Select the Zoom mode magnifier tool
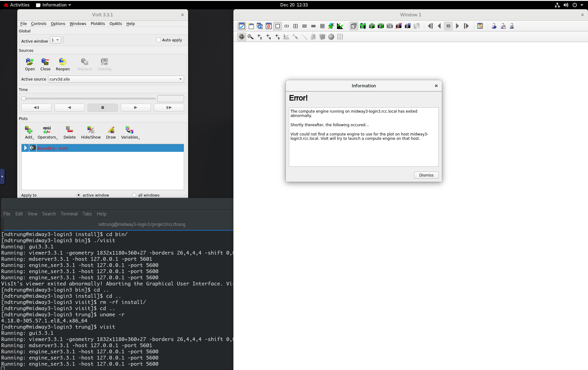588x370 pixels. [x=250, y=37]
